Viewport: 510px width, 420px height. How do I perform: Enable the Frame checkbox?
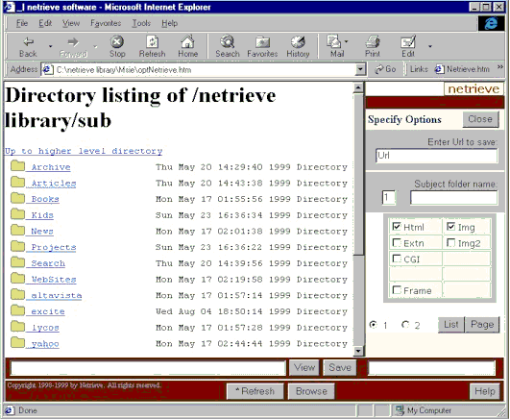pyautogui.click(x=397, y=289)
